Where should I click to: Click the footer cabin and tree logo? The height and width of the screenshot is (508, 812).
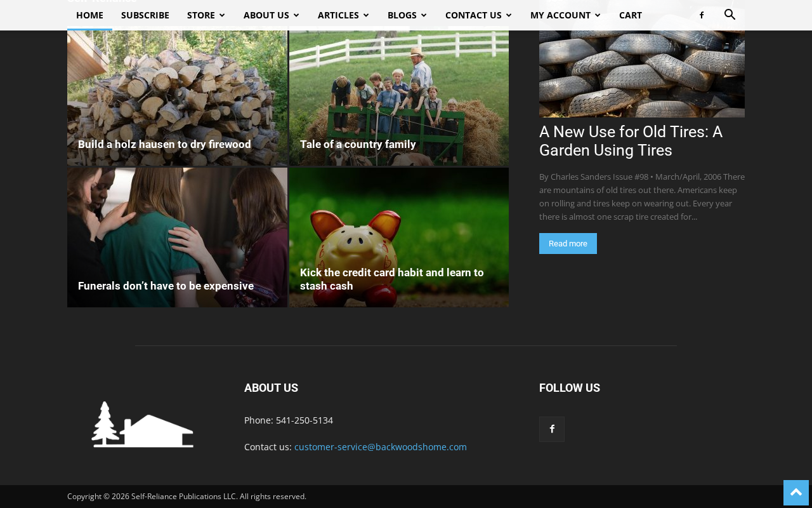point(143,424)
